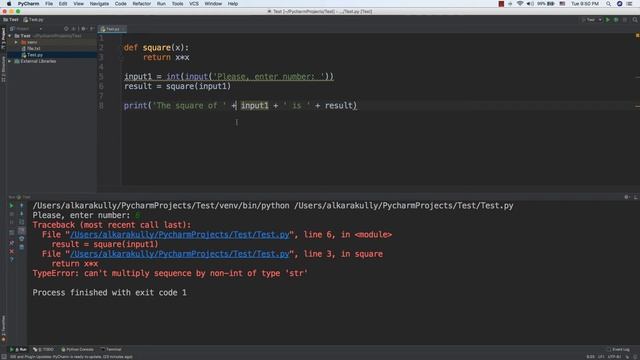Hide the Project panel
The width and height of the screenshot is (640, 360).
92,29
